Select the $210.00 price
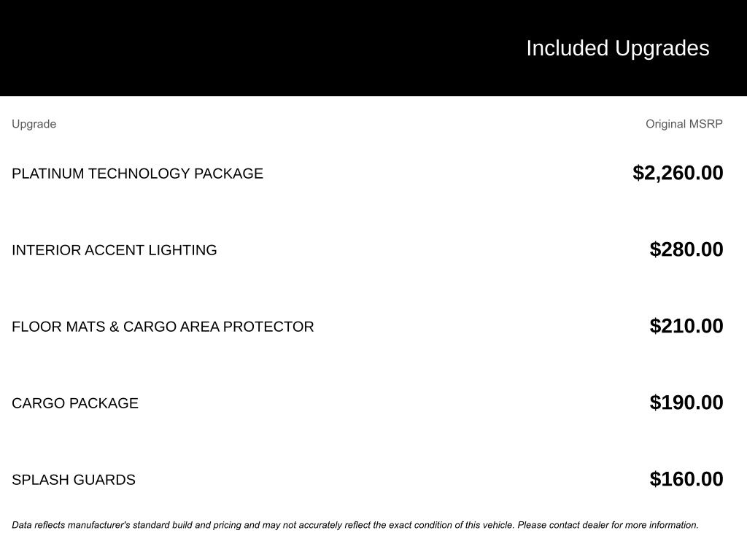747x560 pixels. click(x=686, y=326)
